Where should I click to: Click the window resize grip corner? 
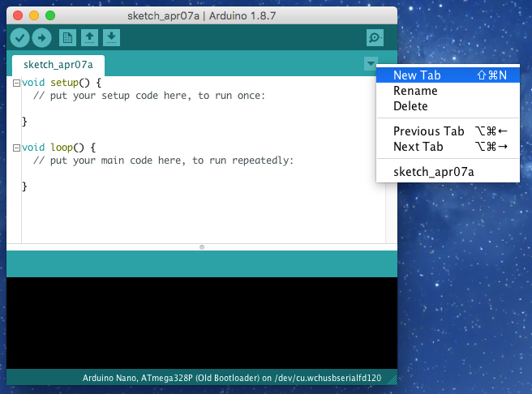coord(393,380)
